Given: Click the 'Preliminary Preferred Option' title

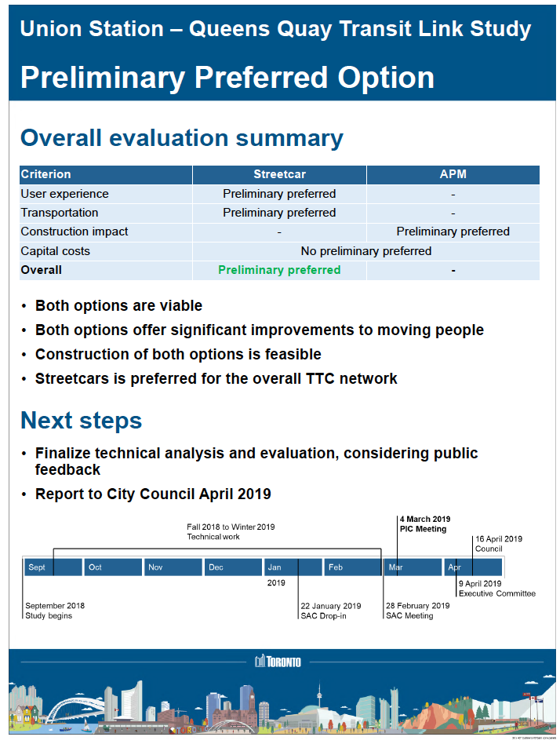Looking at the screenshot, I should [227, 78].
